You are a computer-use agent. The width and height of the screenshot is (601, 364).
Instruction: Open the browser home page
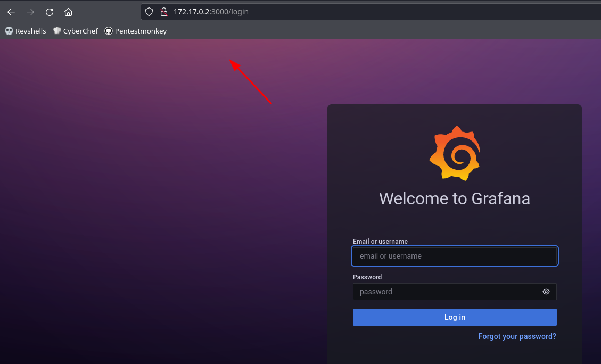[x=68, y=12]
